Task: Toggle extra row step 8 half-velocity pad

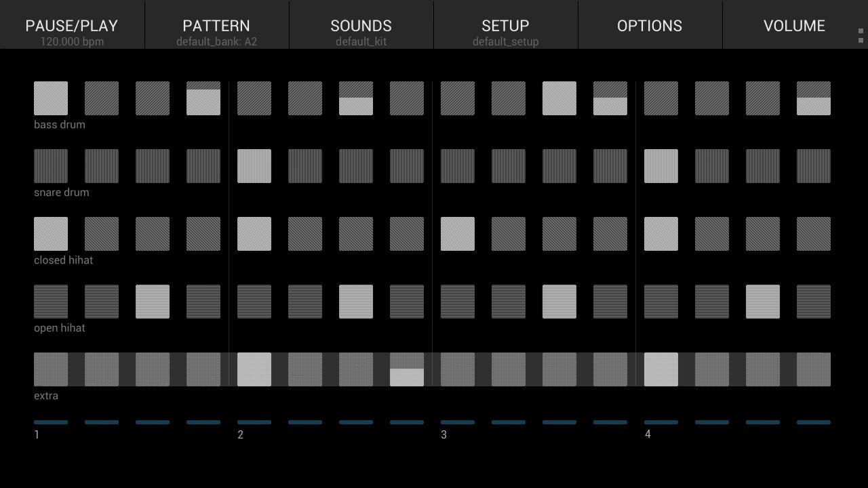Action: (x=407, y=369)
